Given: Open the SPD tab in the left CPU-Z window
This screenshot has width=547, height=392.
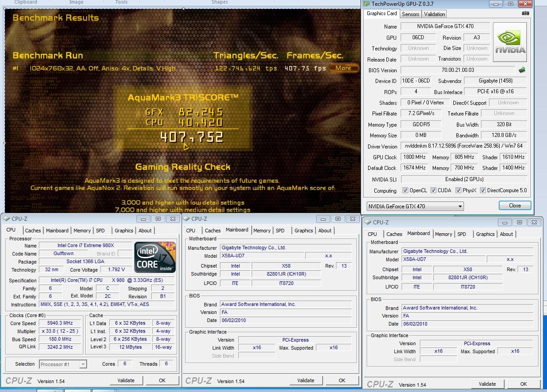Looking at the screenshot, I should (x=100, y=231).
